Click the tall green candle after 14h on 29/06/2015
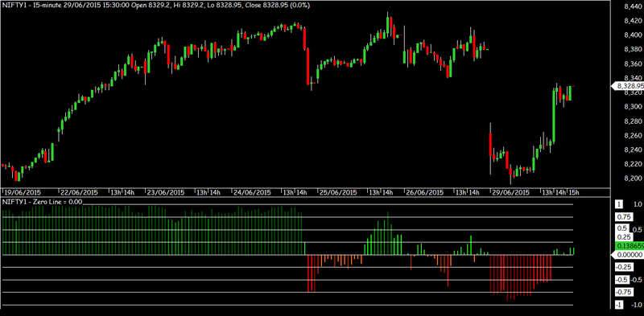This screenshot has width=644, height=316. click(x=553, y=116)
